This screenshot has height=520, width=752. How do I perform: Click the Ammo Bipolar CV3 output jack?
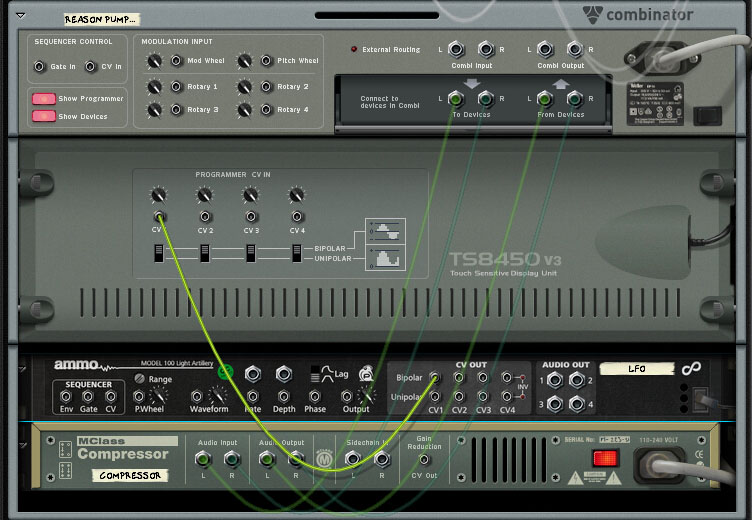[483, 378]
